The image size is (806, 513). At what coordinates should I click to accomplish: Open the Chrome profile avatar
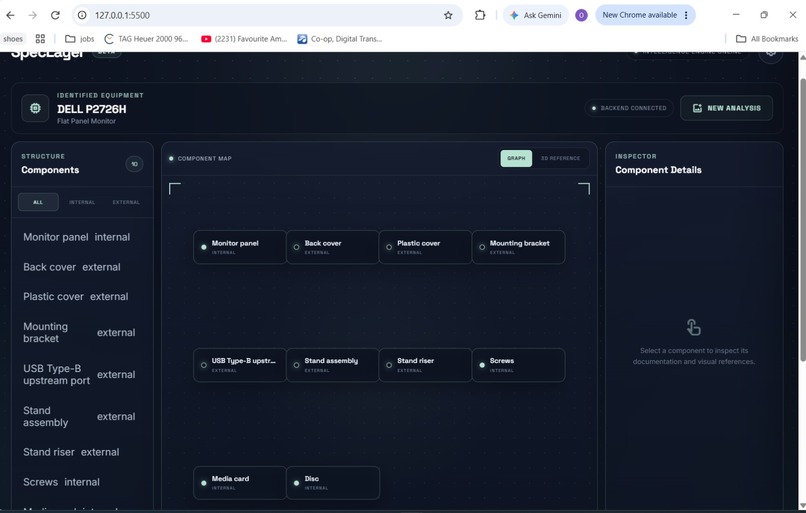point(581,15)
